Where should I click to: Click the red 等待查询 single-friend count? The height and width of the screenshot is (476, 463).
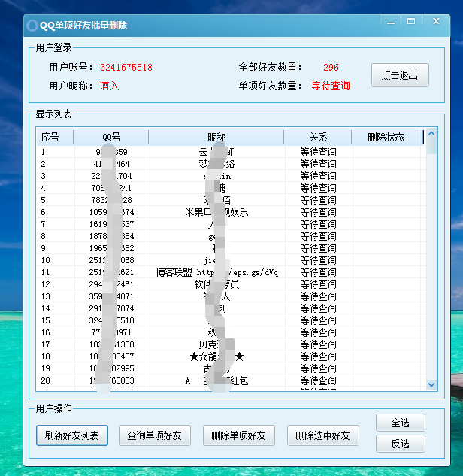point(331,86)
